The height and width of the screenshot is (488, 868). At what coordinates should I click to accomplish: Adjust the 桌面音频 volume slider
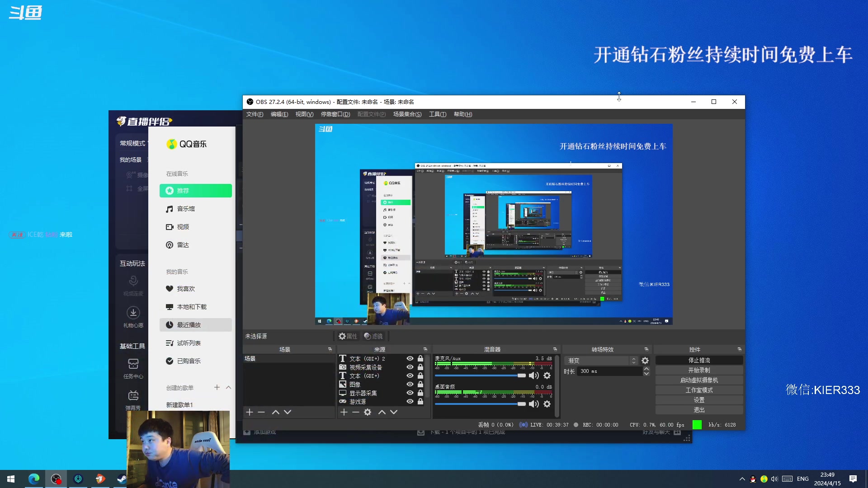pyautogui.click(x=481, y=404)
